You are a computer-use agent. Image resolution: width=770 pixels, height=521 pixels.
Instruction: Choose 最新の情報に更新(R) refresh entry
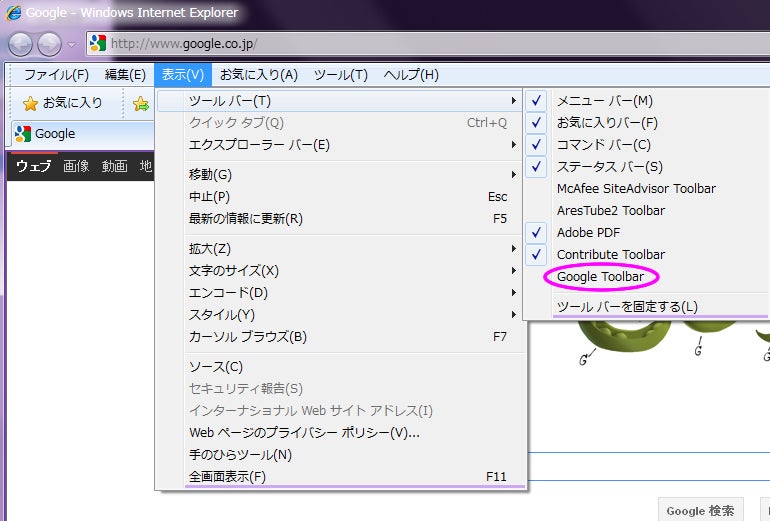tap(339, 219)
